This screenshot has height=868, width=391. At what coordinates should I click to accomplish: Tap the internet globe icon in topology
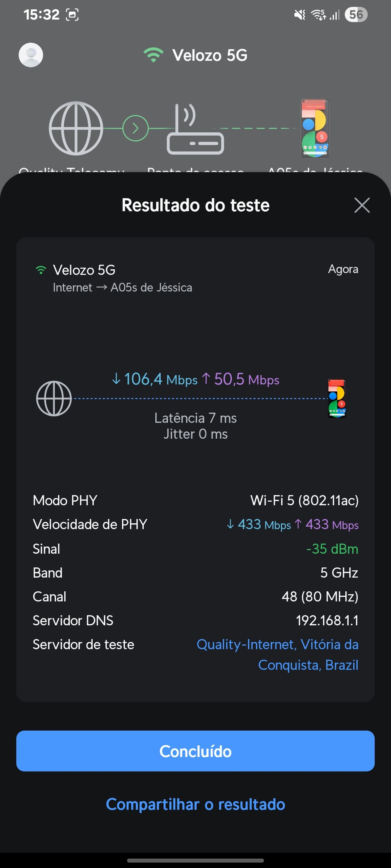point(76,128)
